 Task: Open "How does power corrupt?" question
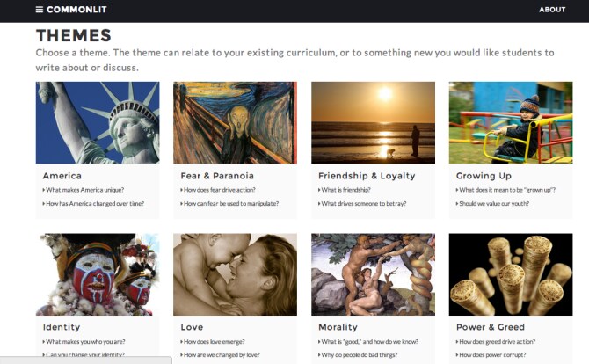coord(492,355)
